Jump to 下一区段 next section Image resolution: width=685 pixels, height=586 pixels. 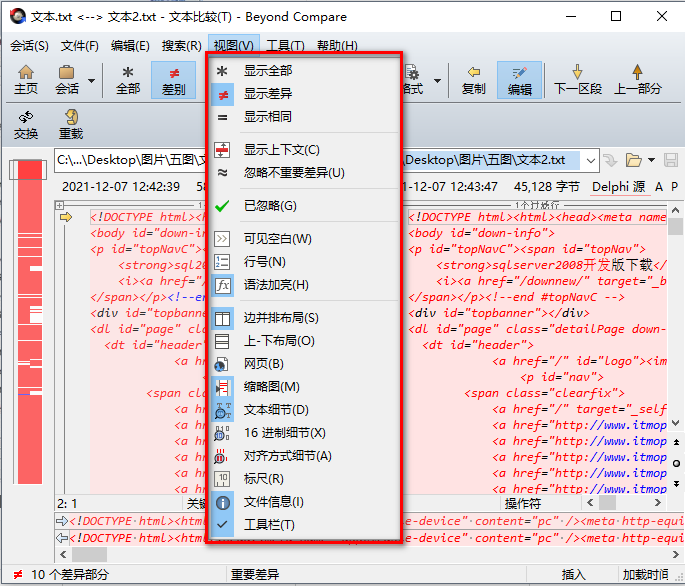[578, 80]
